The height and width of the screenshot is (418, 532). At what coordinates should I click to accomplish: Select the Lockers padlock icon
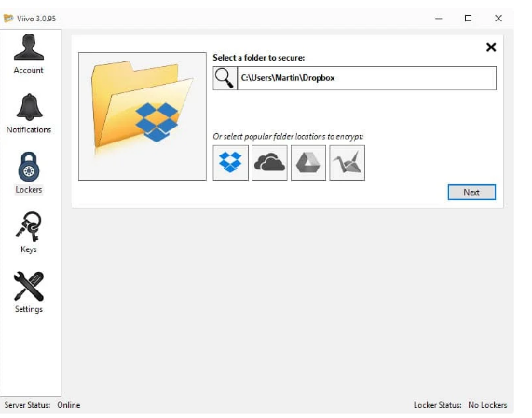(x=29, y=167)
